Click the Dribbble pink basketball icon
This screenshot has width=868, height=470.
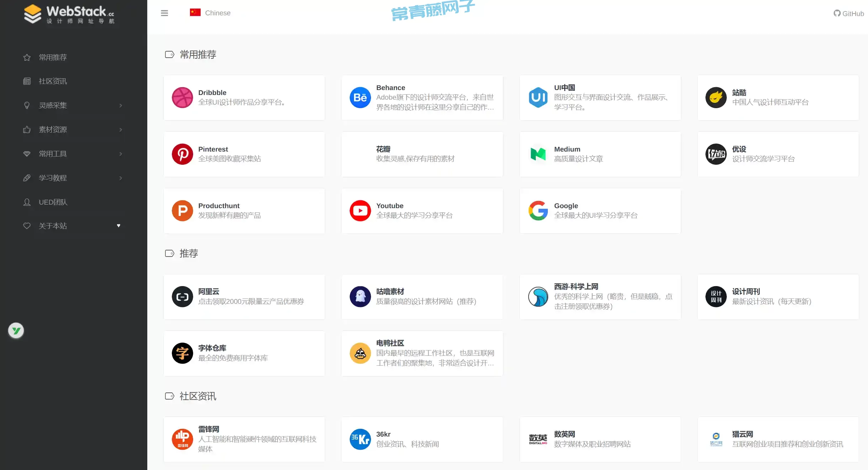point(182,97)
